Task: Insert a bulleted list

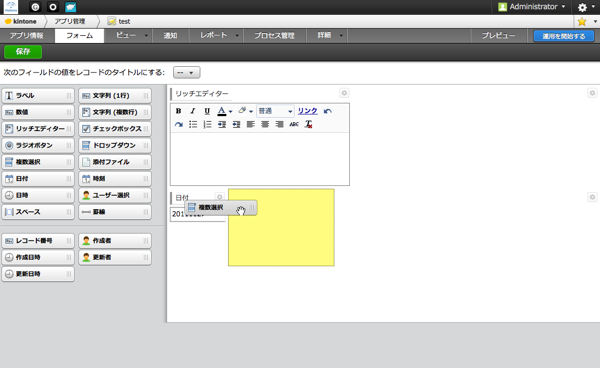Action: click(x=193, y=124)
